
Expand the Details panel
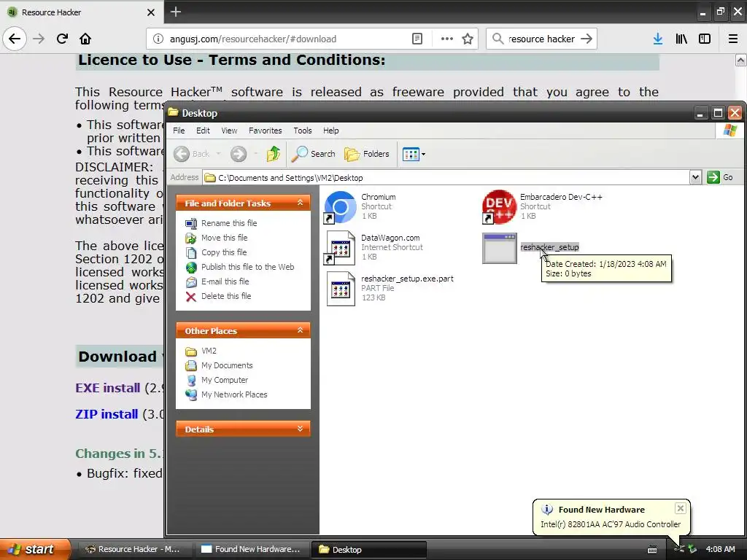tap(300, 429)
